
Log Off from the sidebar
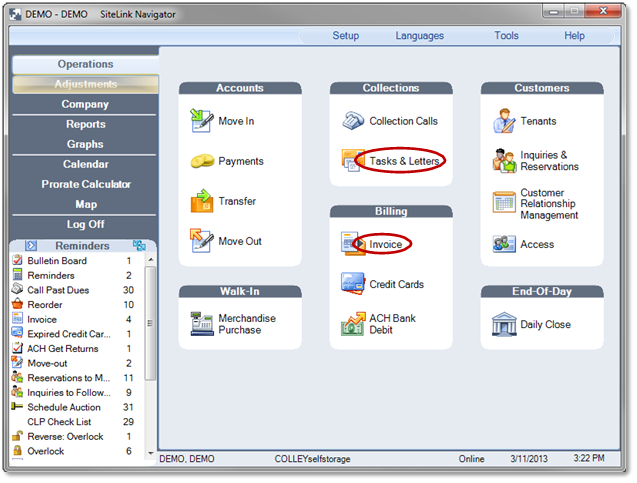pyautogui.click(x=85, y=224)
